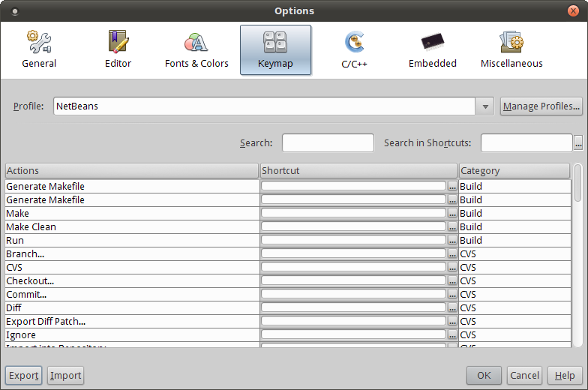This screenshot has height=390, width=588.
Task: Click the Import button
Action: [66, 375]
